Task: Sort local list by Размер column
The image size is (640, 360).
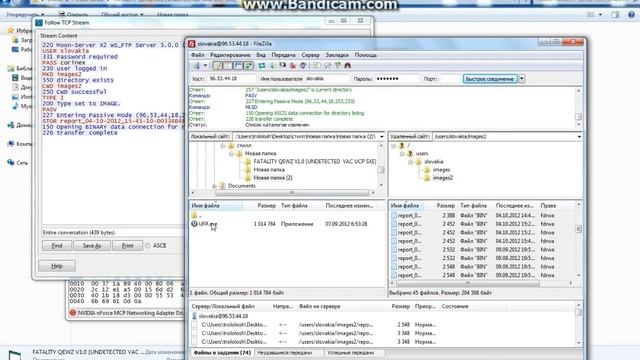Action: click(266, 206)
